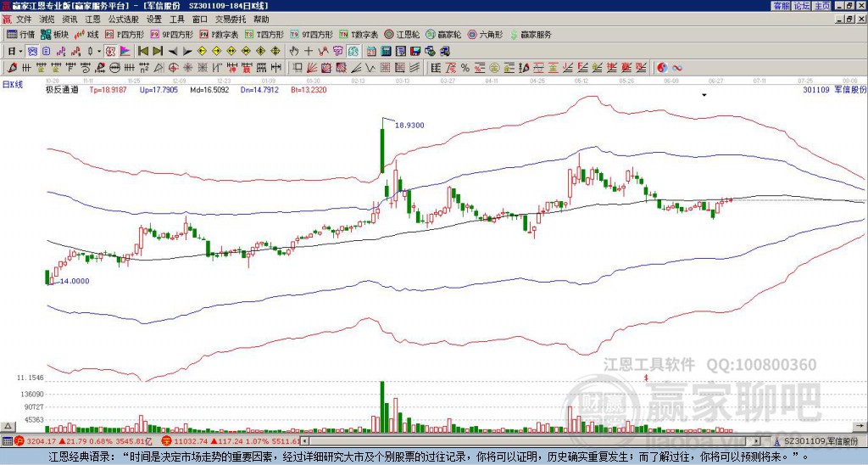This screenshot has width=868, height=465.
Task: Click the 11032.74 index value in status bar
Action: point(191,441)
